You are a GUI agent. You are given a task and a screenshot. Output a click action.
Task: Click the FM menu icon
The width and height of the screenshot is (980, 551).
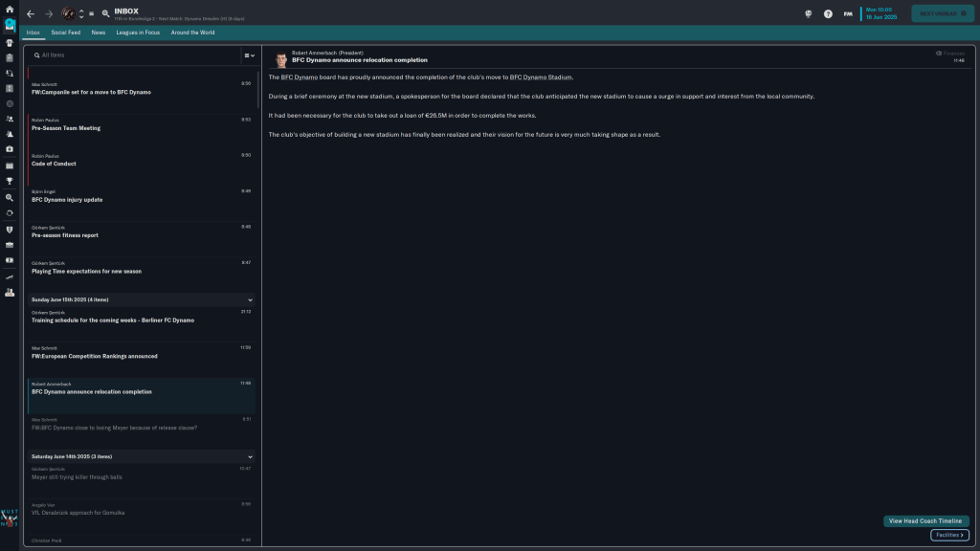(848, 14)
